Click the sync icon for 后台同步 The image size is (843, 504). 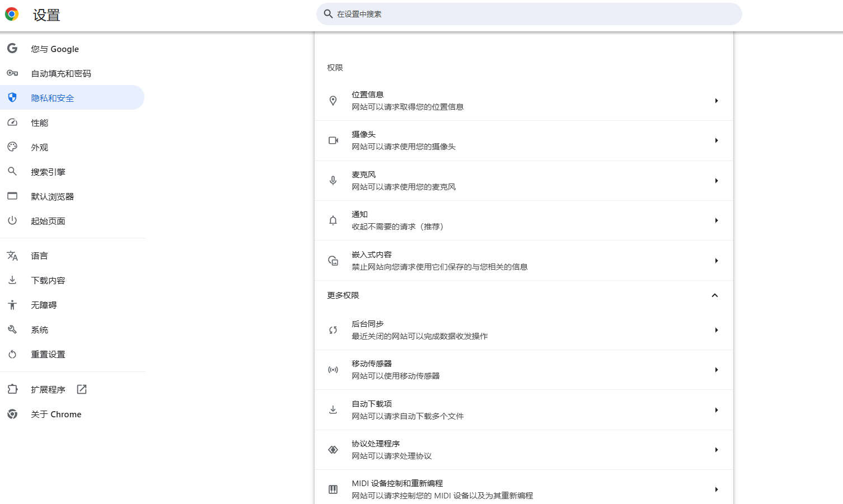[x=333, y=330]
